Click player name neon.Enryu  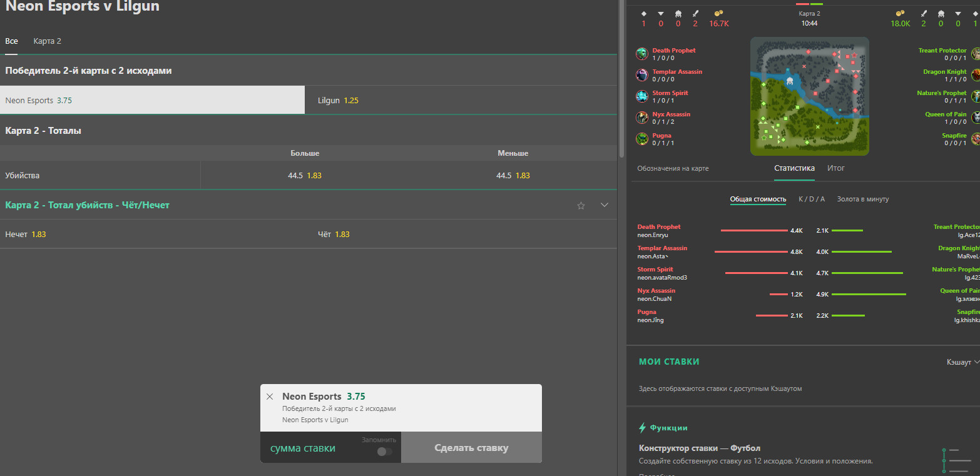pos(653,235)
